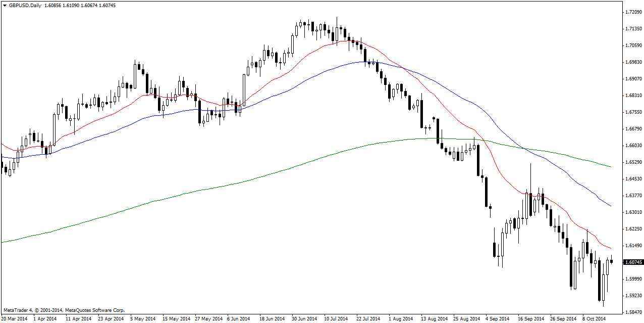Click the 1.72090 price axis label
The image size is (644, 323).
click(633, 12)
